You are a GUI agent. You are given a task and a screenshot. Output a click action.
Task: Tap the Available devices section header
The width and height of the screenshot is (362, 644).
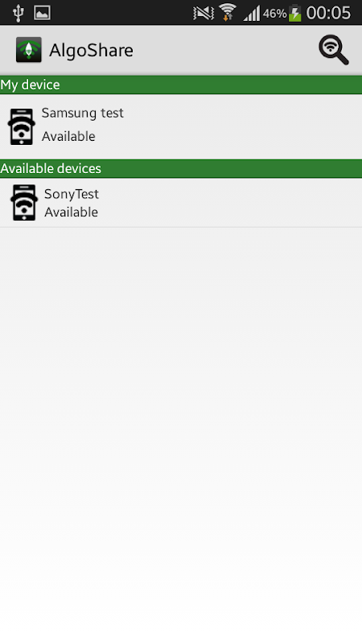coord(181,168)
